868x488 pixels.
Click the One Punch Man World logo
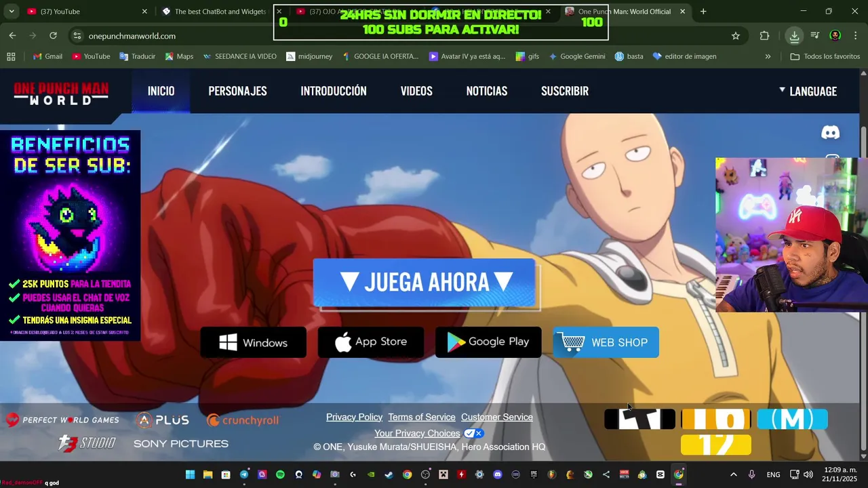click(x=61, y=93)
